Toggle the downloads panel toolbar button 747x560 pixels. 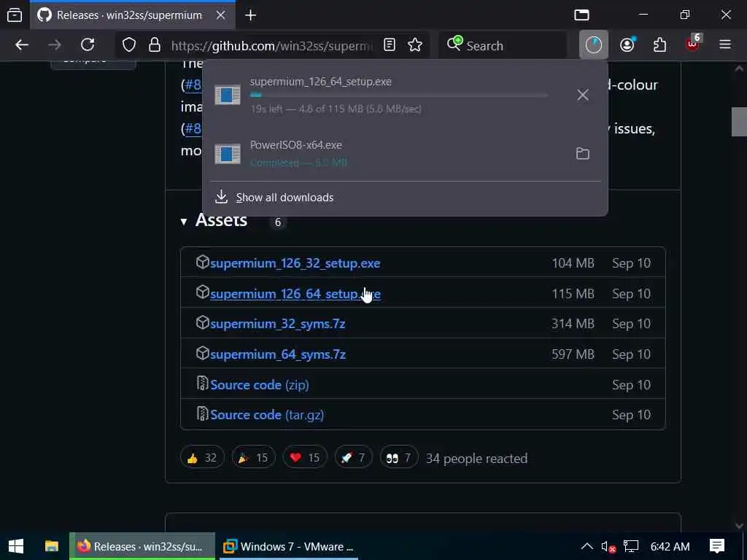pos(594,44)
